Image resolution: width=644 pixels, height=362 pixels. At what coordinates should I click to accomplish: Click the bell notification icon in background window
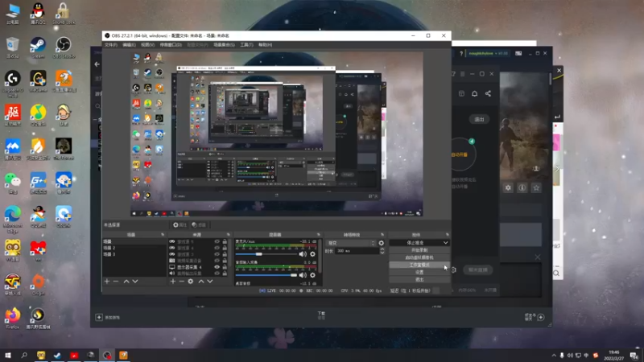474,93
